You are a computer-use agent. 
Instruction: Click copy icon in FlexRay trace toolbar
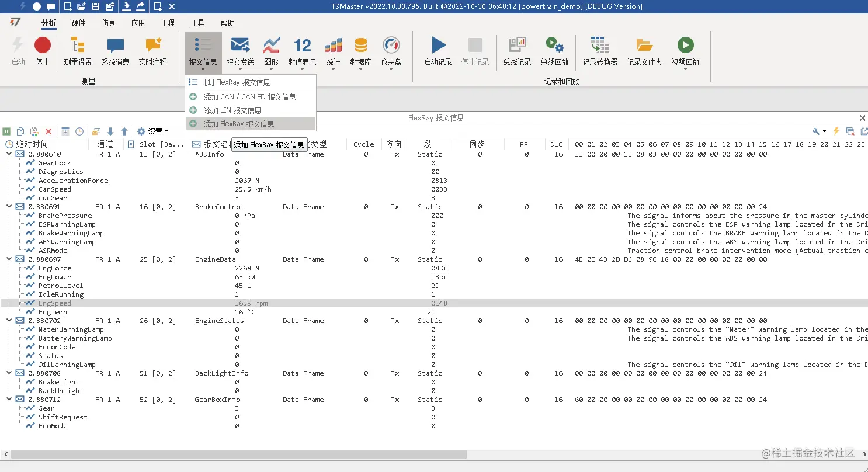point(20,131)
